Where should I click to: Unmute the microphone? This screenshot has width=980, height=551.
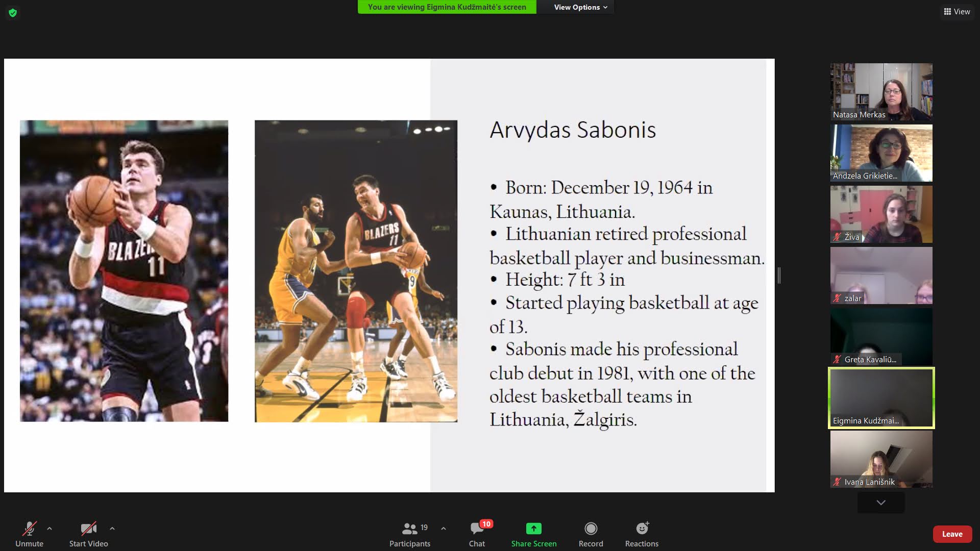pyautogui.click(x=29, y=529)
